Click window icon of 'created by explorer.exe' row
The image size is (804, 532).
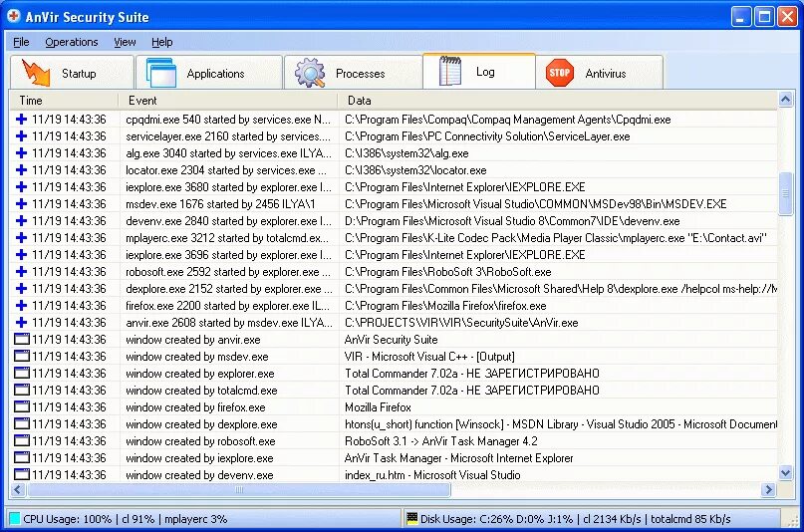[22, 374]
